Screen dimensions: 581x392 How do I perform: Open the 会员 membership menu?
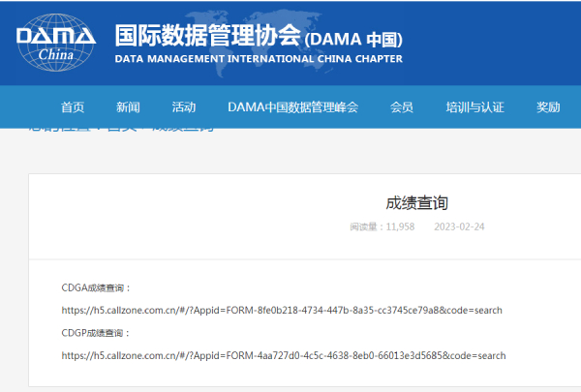[x=402, y=107]
